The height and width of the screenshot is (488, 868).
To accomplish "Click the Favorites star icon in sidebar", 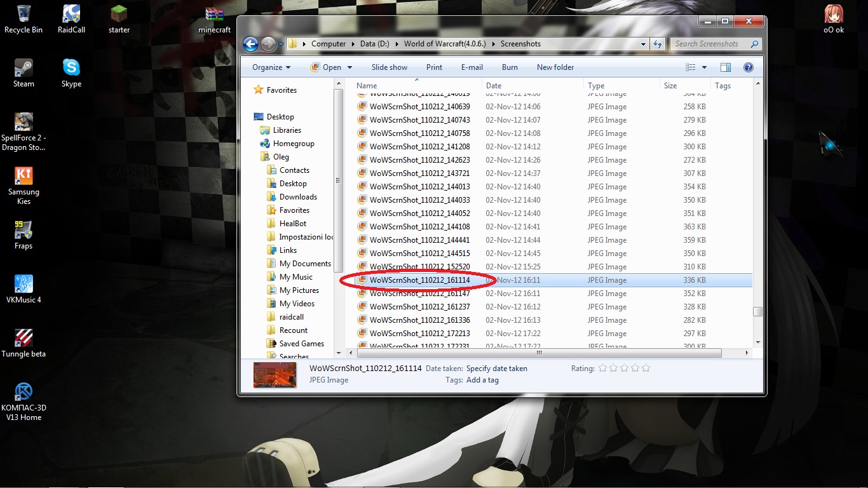I will pos(258,90).
